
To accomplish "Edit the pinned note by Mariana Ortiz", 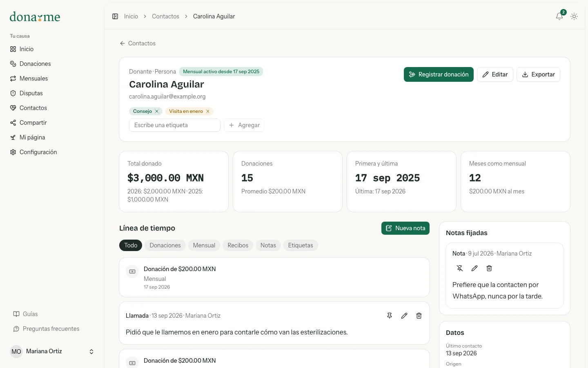I will [474, 268].
